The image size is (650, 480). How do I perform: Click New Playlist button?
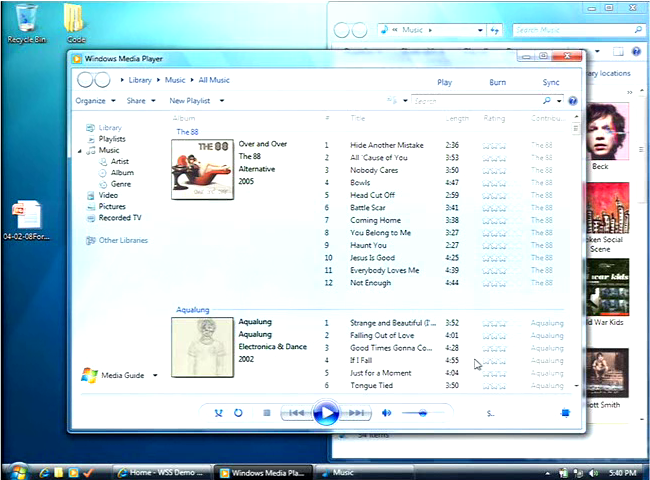189,101
